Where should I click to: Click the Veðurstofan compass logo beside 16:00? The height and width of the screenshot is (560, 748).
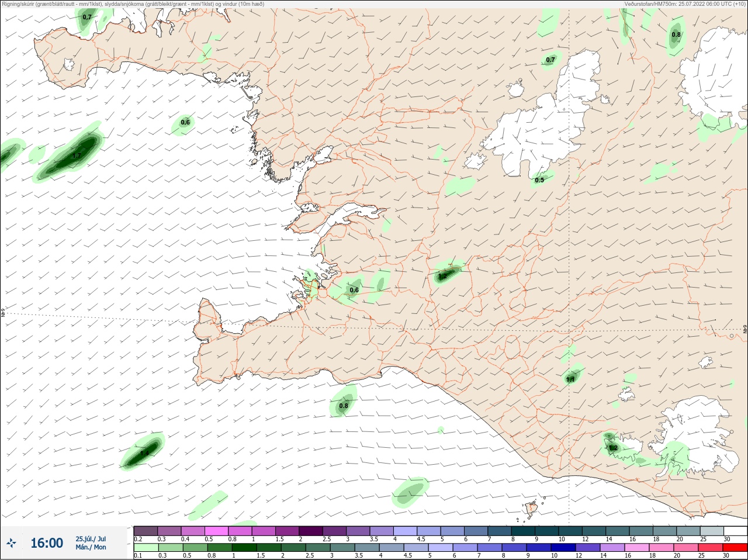point(11,544)
